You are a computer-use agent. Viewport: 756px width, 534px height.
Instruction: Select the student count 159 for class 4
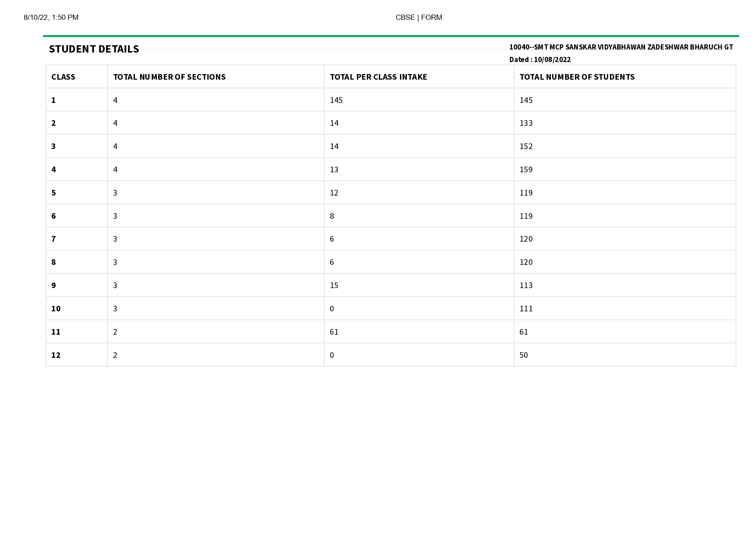coord(526,170)
